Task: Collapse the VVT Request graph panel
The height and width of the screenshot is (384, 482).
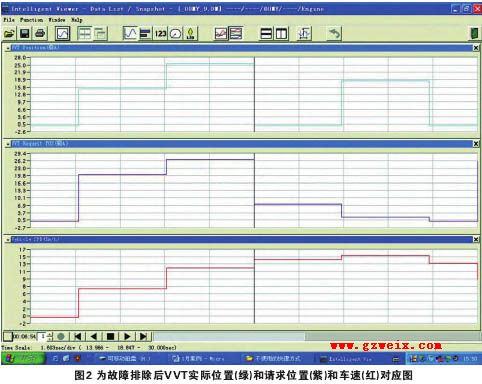Action: [x=8, y=144]
